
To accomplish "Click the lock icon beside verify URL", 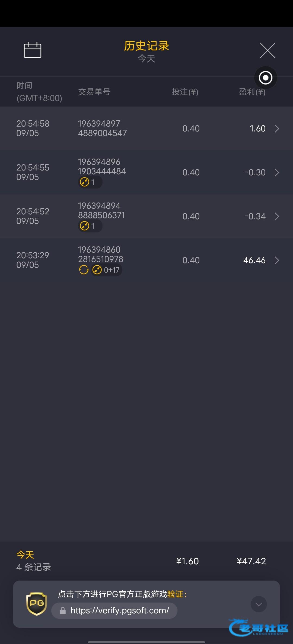I will (x=63, y=611).
